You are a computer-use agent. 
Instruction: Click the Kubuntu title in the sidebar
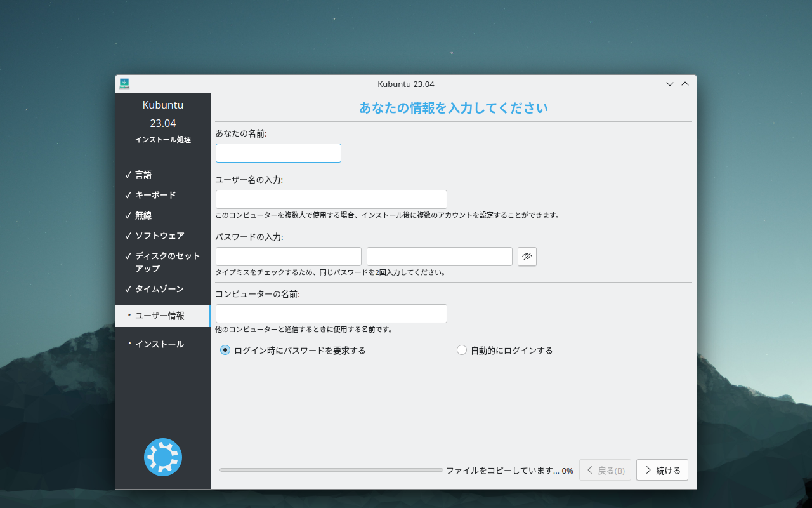coord(163,105)
